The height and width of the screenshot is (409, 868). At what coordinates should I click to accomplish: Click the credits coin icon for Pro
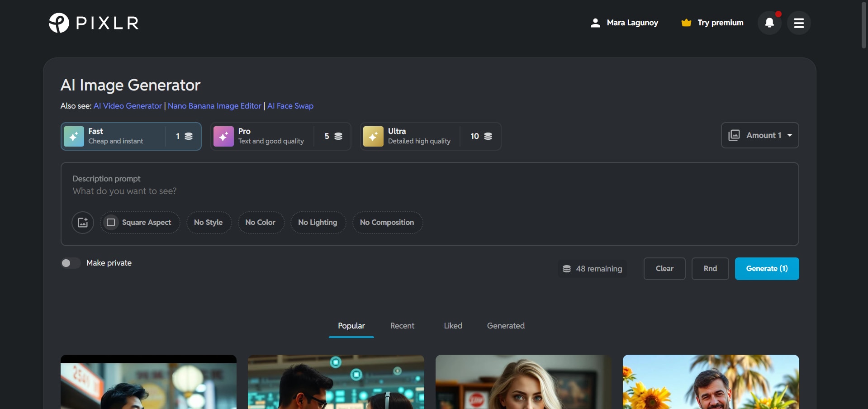pyautogui.click(x=338, y=136)
